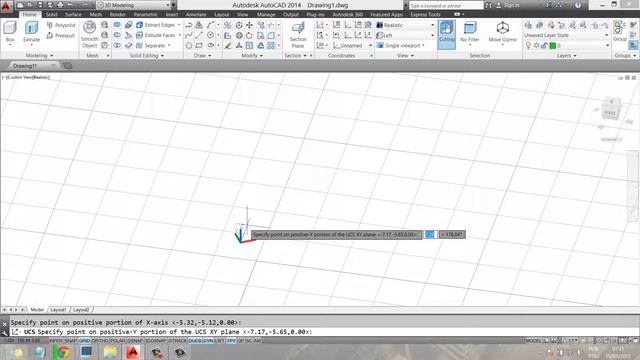Image resolution: width=640 pixels, height=360 pixels.
Task: Toggle DUCS in the status bar
Action: point(195,341)
